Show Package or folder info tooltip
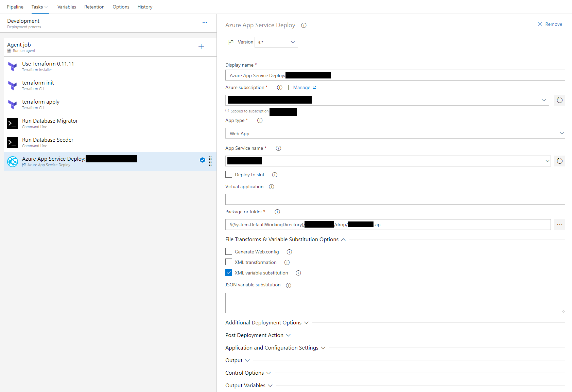 [x=277, y=212]
